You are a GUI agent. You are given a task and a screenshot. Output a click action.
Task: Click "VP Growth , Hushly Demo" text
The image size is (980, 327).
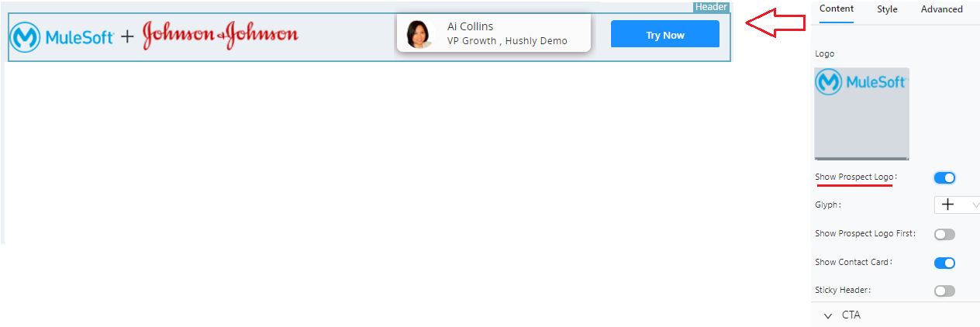[x=507, y=41]
